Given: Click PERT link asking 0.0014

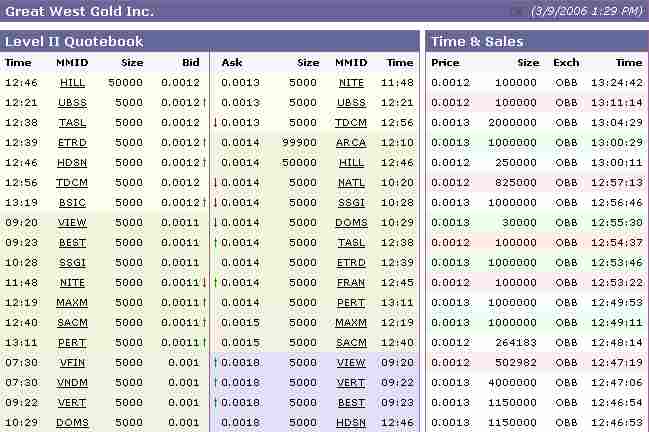Looking at the screenshot, I should pos(351,303).
